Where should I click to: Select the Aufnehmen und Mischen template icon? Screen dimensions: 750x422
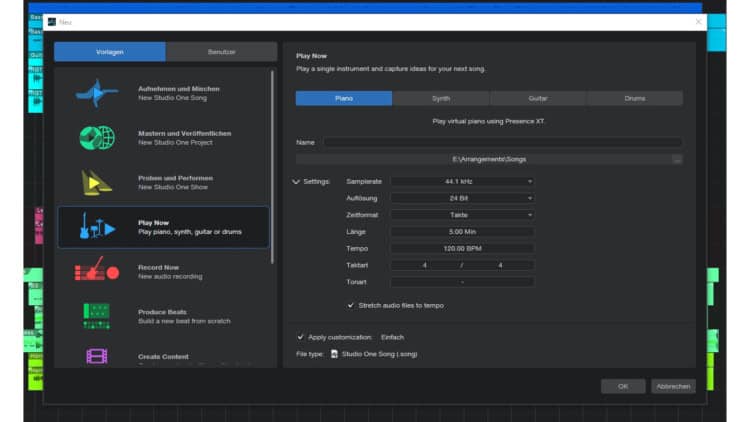97,93
